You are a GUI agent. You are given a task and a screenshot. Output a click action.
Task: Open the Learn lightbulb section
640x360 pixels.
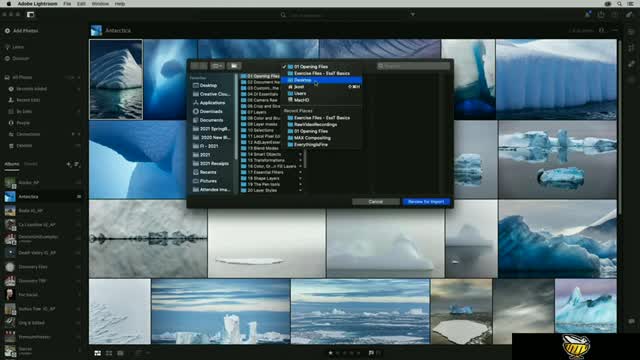coord(15,47)
